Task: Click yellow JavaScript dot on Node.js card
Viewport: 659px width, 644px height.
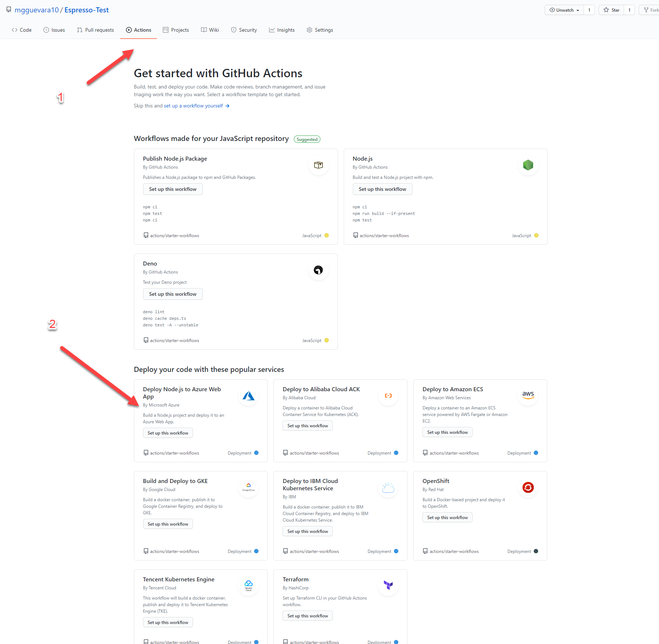Action: pyautogui.click(x=536, y=235)
